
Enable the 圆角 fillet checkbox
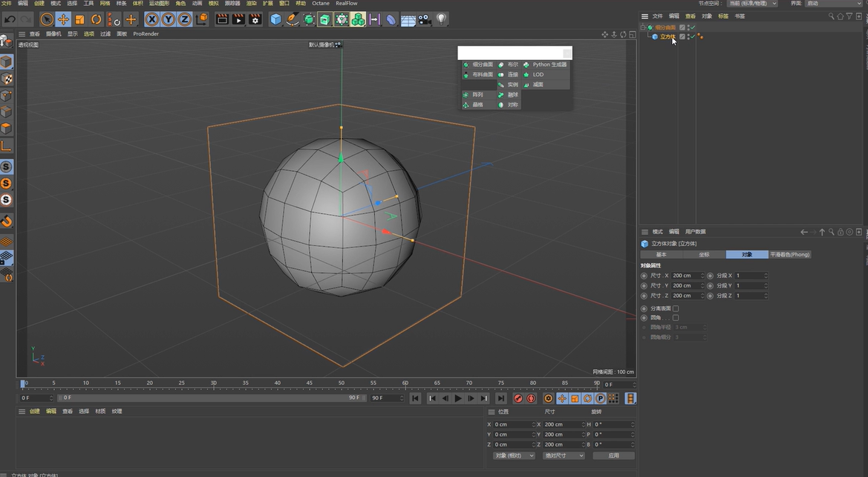click(676, 317)
